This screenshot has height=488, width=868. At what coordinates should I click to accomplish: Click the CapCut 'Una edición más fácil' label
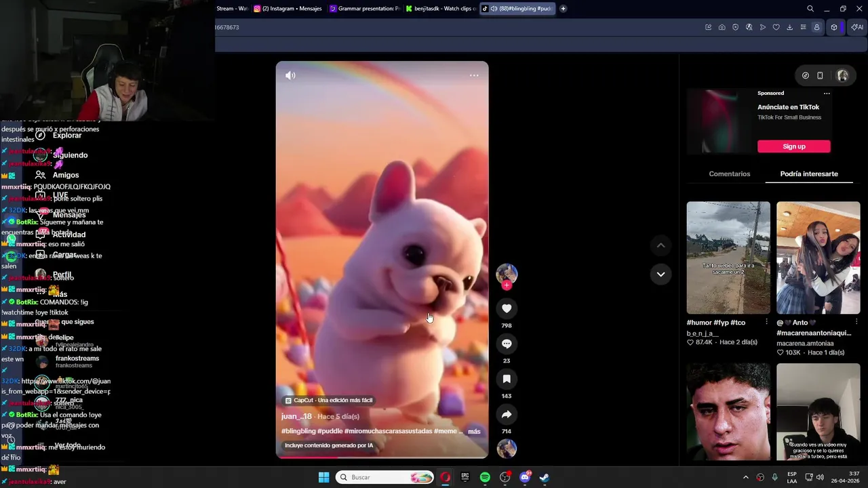(329, 401)
